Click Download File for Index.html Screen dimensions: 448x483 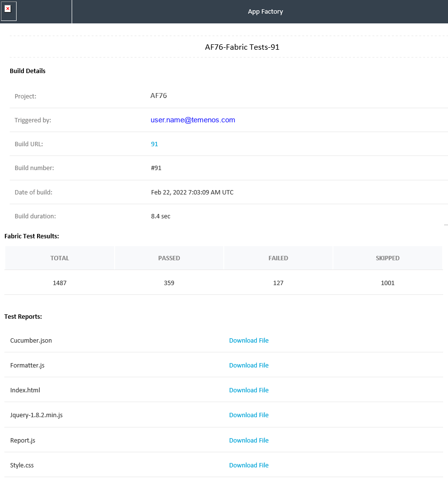249,390
